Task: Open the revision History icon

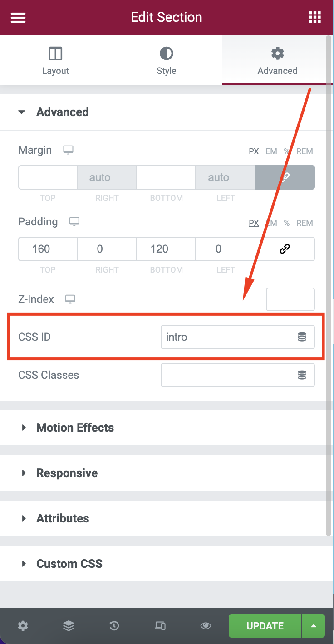Action: (x=114, y=626)
